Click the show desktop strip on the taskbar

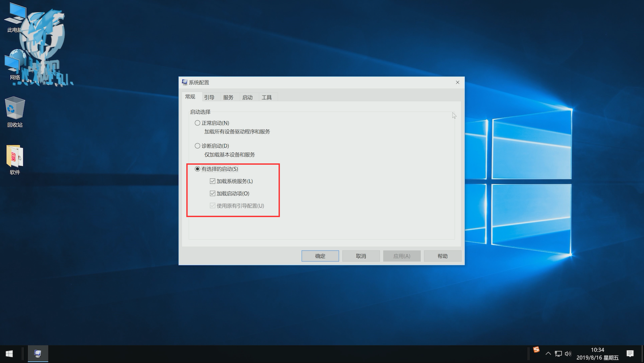point(643,354)
